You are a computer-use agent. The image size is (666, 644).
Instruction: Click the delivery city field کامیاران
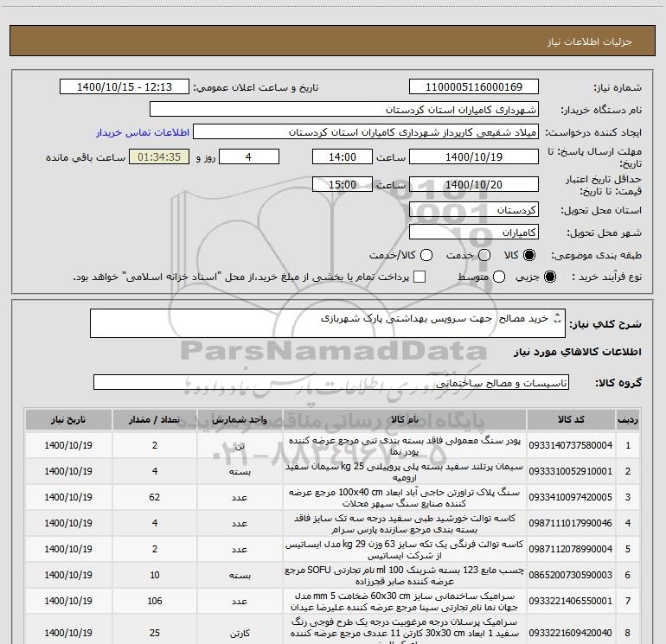click(x=474, y=233)
